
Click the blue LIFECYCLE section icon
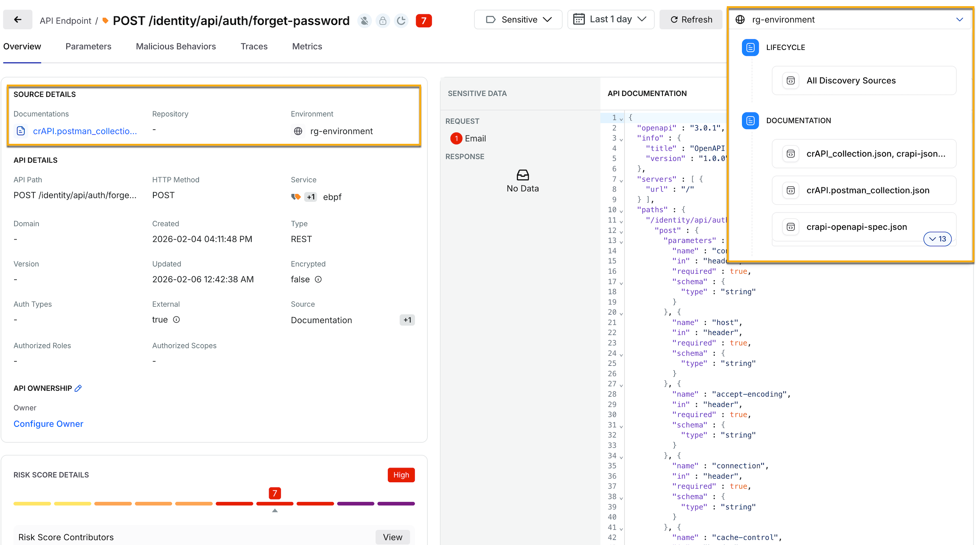click(x=750, y=47)
